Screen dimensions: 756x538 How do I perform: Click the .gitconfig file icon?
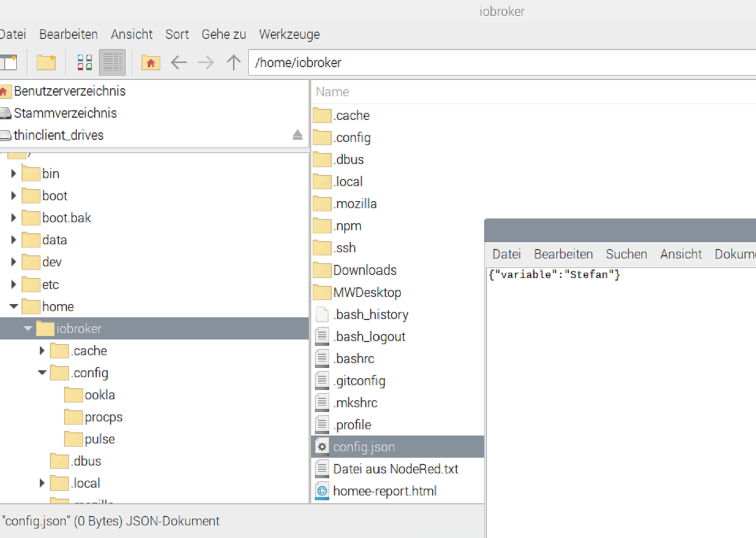pos(322,380)
